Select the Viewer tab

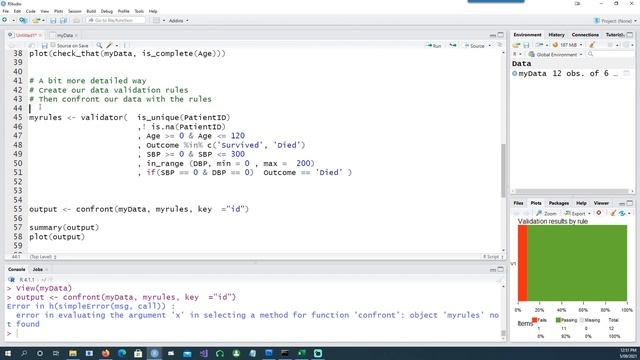point(601,203)
